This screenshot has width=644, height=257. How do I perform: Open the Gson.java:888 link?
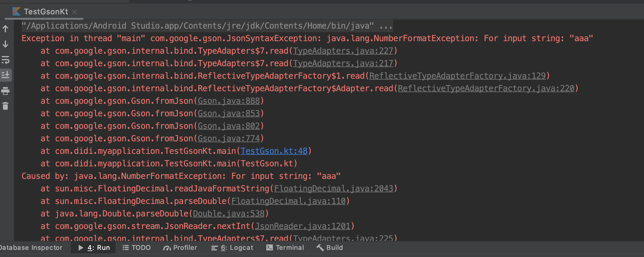229,101
